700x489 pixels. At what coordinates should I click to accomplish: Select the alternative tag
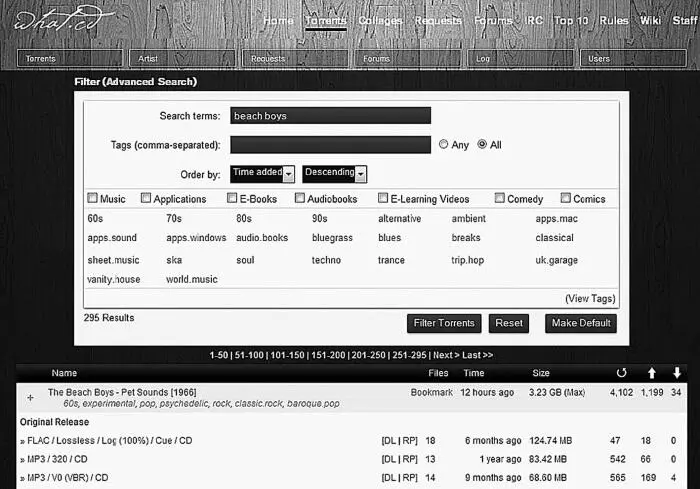pos(400,219)
